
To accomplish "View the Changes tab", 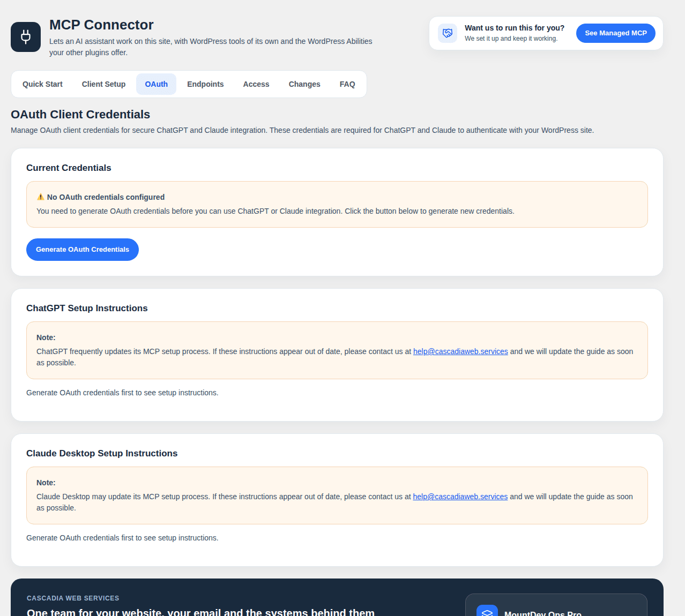I will 304,84.
